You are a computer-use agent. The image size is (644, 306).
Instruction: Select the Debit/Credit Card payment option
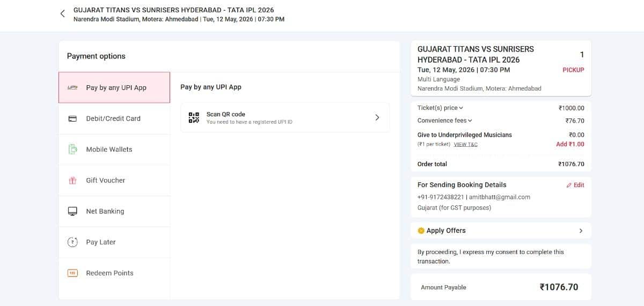click(114, 118)
